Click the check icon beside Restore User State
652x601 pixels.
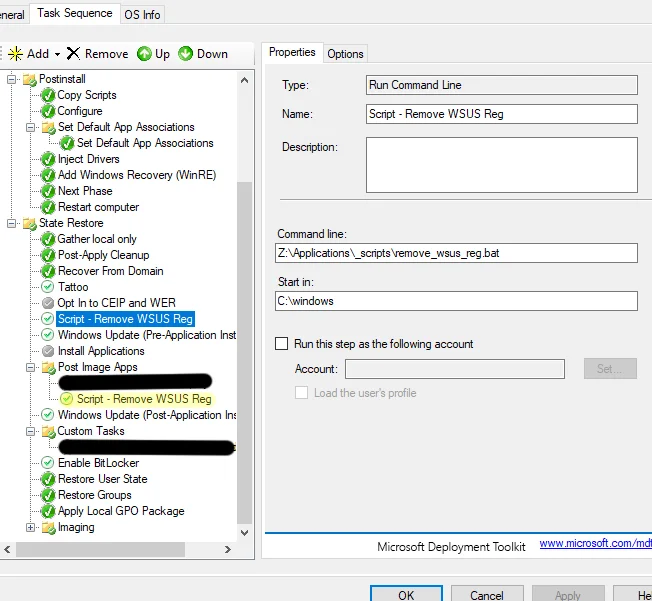click(x=48, y=479)
